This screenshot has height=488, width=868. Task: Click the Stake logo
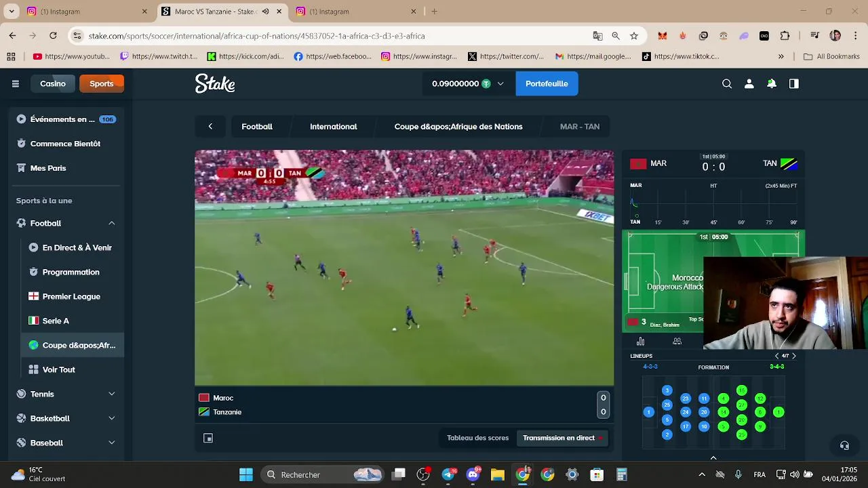click(215, 83)
